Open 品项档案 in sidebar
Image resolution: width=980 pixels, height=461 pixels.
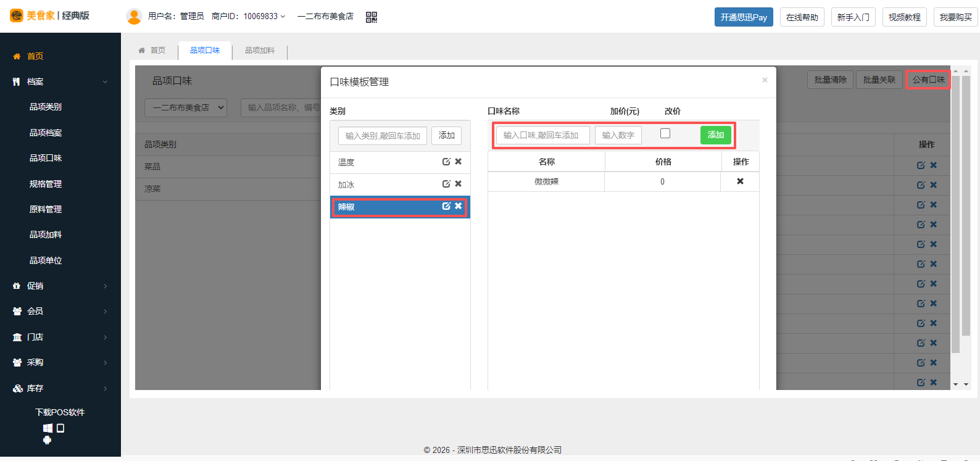(46, 133)
